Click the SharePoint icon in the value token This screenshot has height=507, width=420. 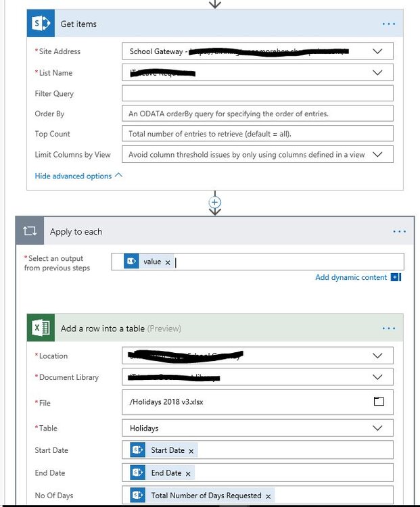click(131, 261)
